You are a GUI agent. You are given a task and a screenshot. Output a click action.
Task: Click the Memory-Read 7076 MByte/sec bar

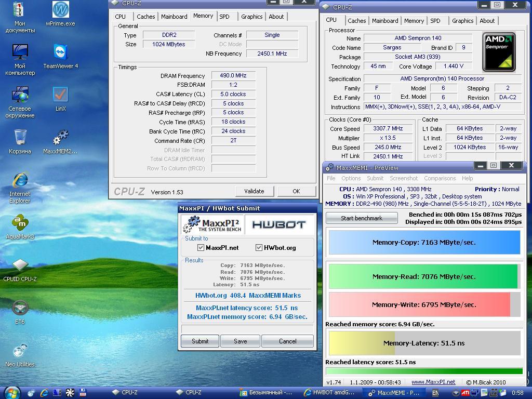424,276
